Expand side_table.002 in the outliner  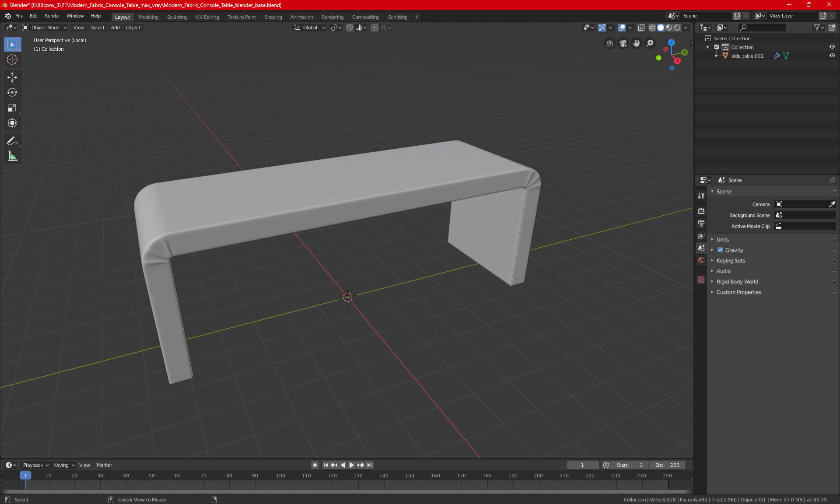[716, 56]
